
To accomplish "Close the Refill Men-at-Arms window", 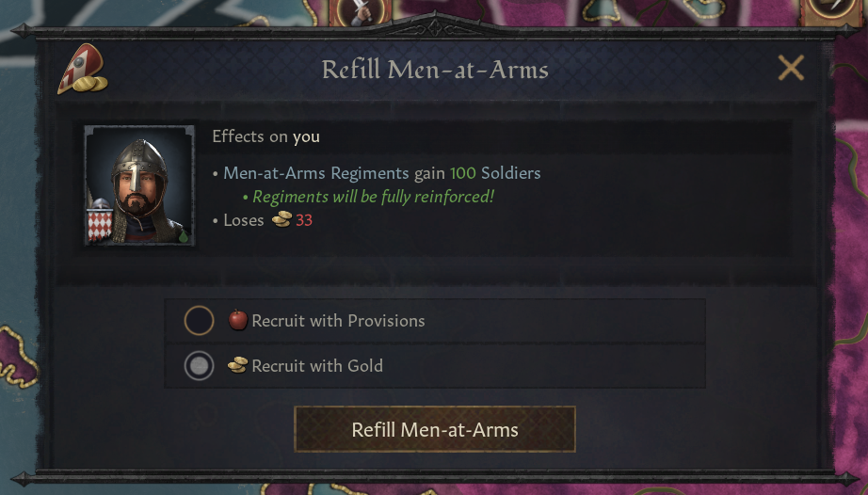I will coord(791,68).
